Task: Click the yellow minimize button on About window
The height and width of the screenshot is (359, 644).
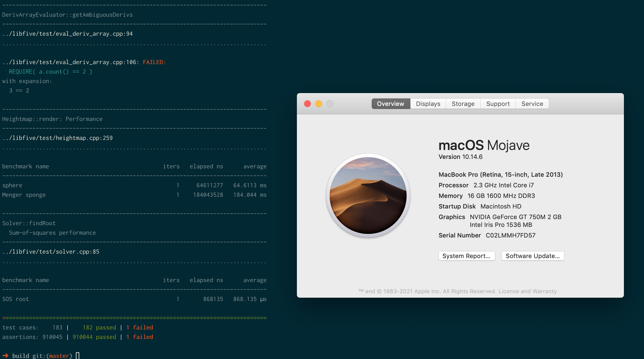Action: [319, 103]
